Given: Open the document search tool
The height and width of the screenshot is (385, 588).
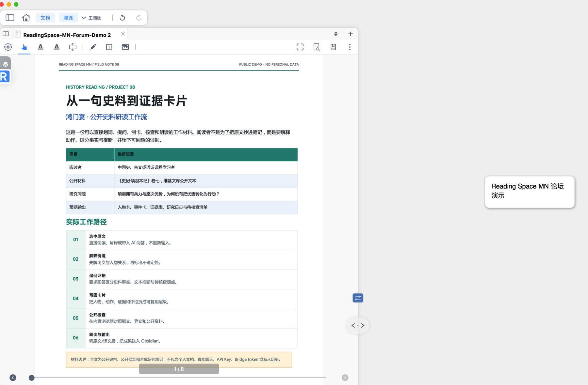Looking at the screenshot, I should (x=317, y=47).
